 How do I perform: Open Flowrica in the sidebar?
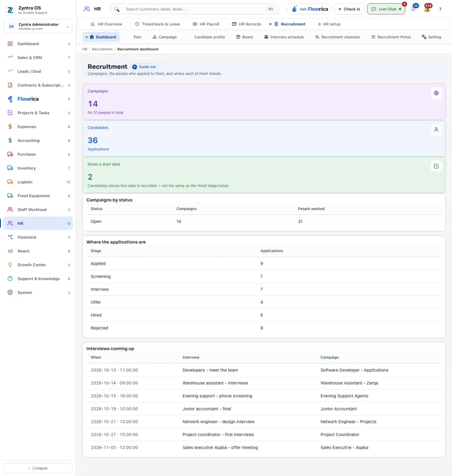[x=38, y=99]
